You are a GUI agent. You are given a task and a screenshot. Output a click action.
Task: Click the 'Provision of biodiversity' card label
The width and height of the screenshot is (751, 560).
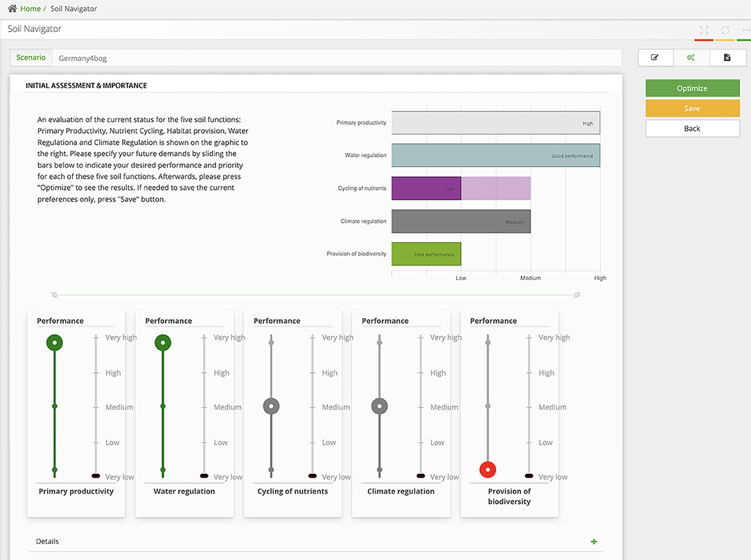click(509, 496)
